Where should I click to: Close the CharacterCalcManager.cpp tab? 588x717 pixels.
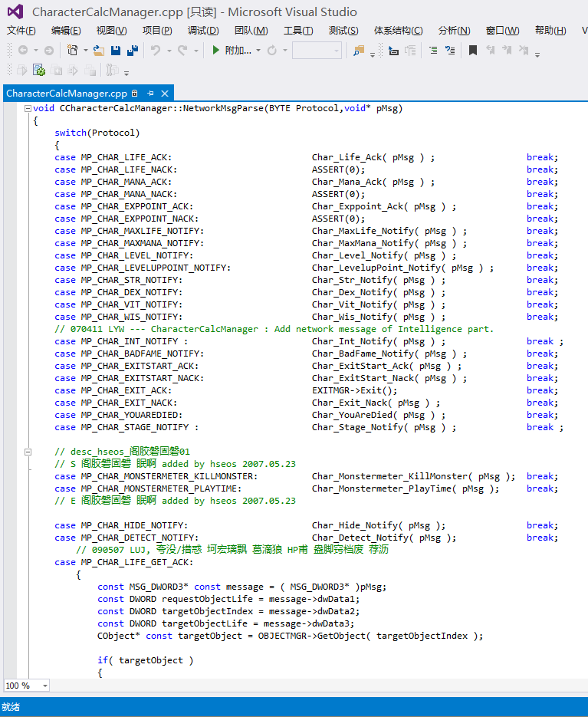pos(165,94)
